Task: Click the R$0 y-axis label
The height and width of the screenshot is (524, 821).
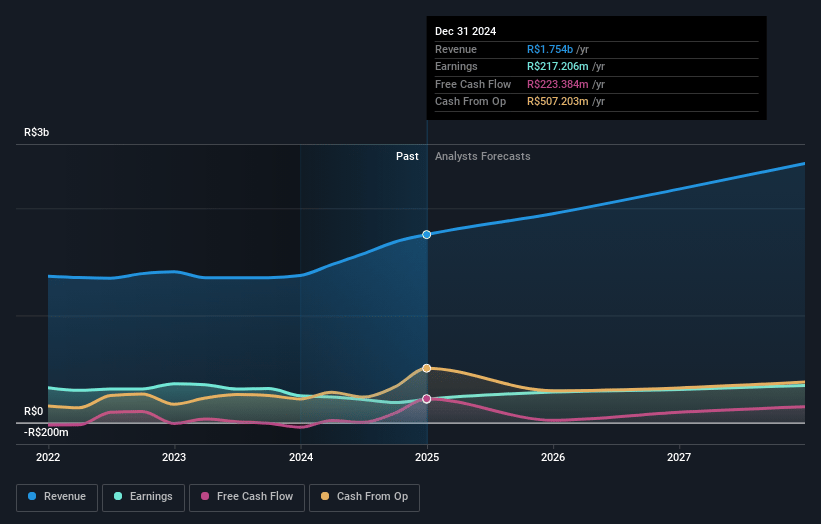Action: tap(34, 411)
